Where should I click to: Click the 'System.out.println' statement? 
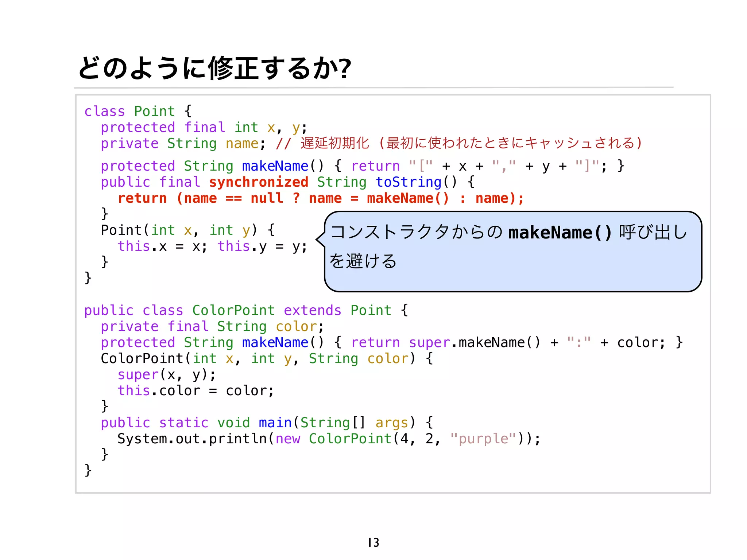click(x=329, y=439)
